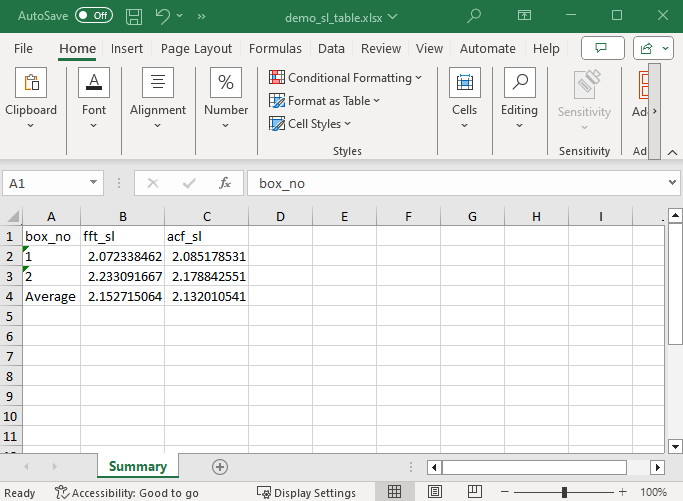Image resolution: width=683 pixels, height=501 pixels.
Task: Toggle the AutoSave switch
Action: click(x=94, y=16)
